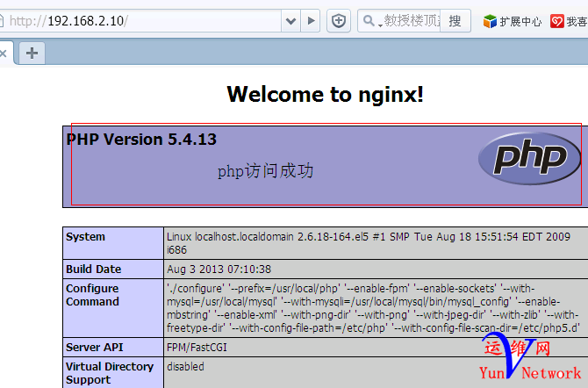Click the go/play arrow next to address bar
Viewport: 588px width, 388px height.
pyautogui.click(x=311, y=21)
